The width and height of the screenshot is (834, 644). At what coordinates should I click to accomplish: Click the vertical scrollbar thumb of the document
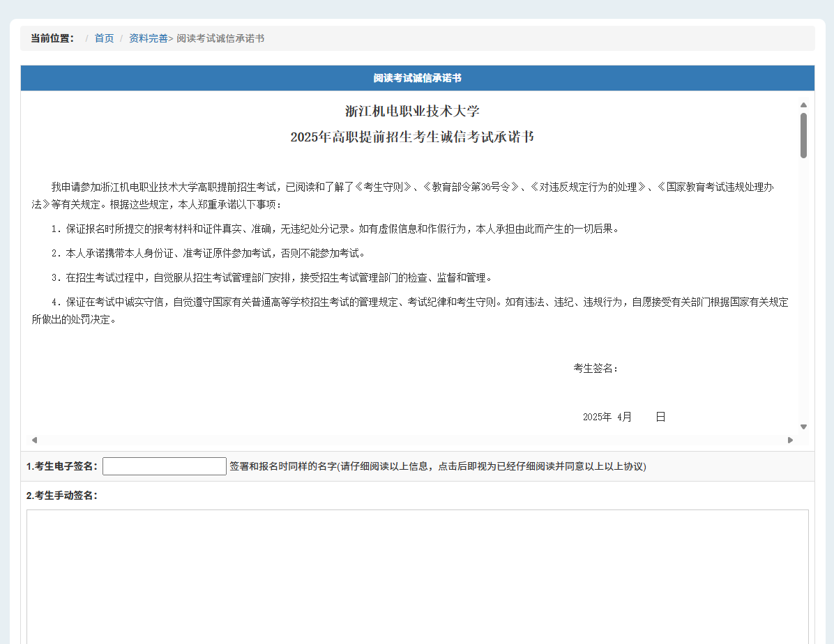pyautogui.click(x=803, y=135)
